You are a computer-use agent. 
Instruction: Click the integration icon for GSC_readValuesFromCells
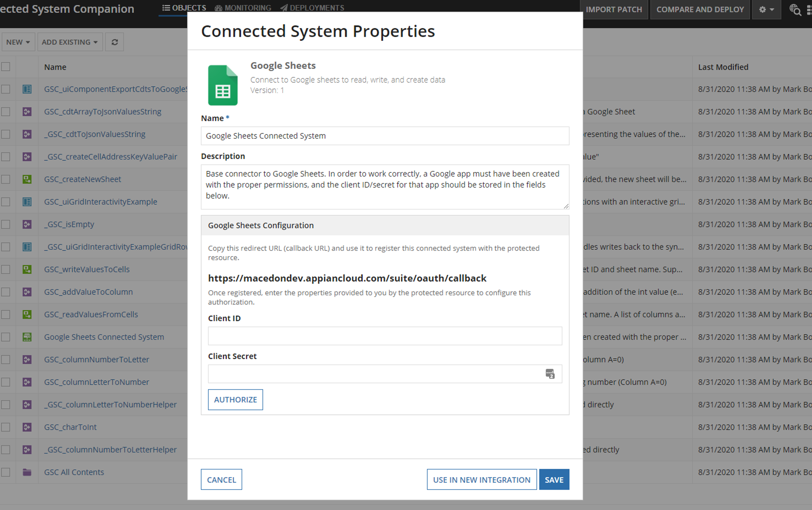click(x=27, y=315)
